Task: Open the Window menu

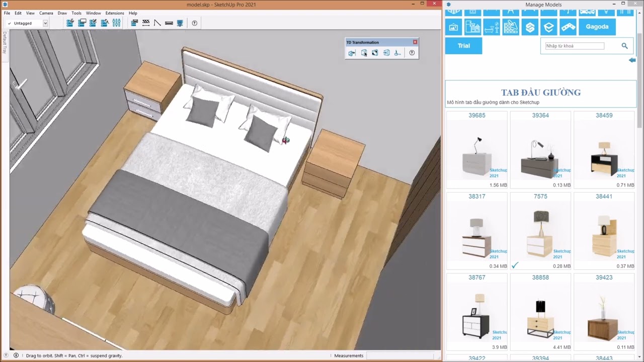Action: coord(94,13)
